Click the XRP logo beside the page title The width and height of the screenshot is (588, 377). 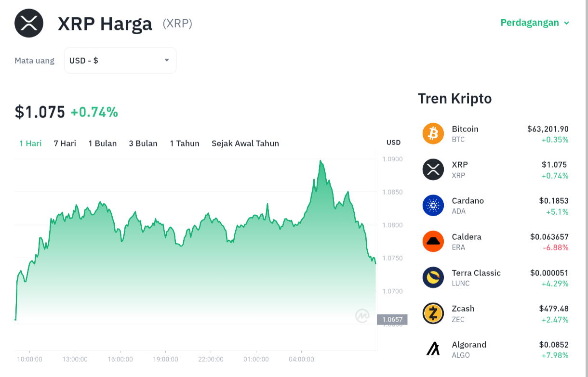coord(29,23)
